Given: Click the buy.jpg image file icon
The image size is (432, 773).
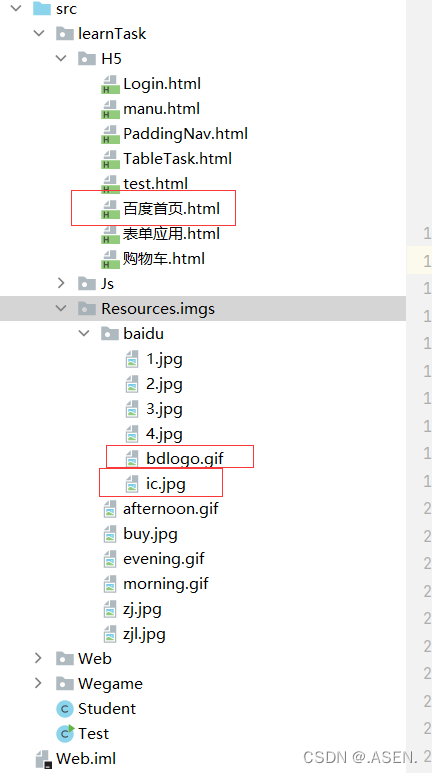Looking at the screenshot, I should 109,534.
